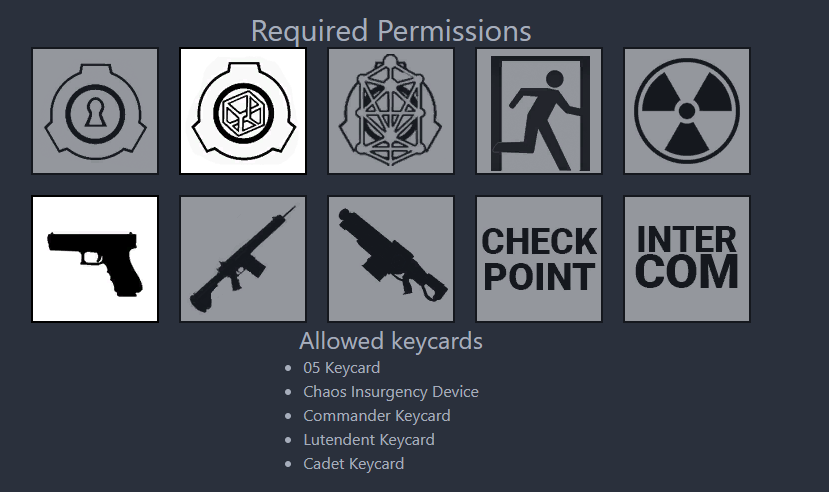Enable the running man exit permission
Viewport: 829px width, 492px height.
539,111
